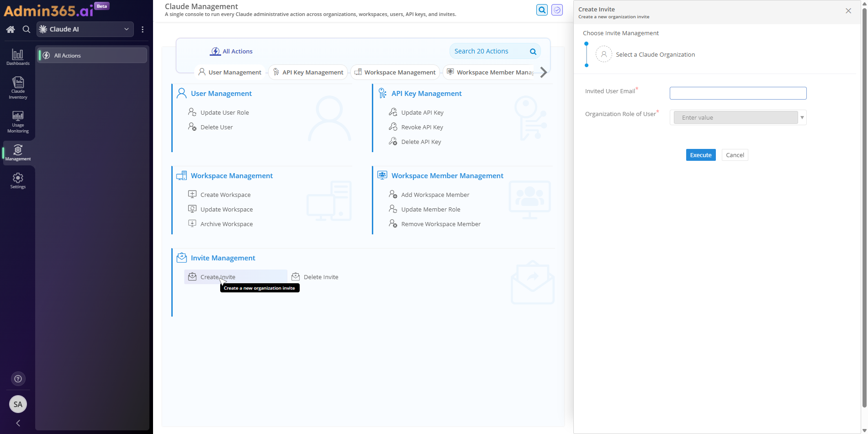868x434 pixels.
Task: Open the Workspace Management section heading
Action: pyautogui.click(x=232, y=175)
